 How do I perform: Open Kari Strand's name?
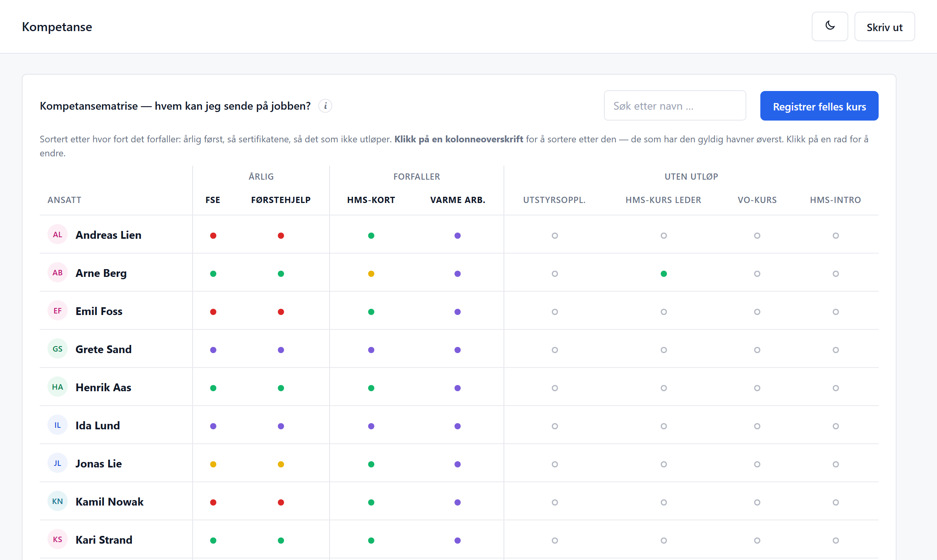(104, 540)
